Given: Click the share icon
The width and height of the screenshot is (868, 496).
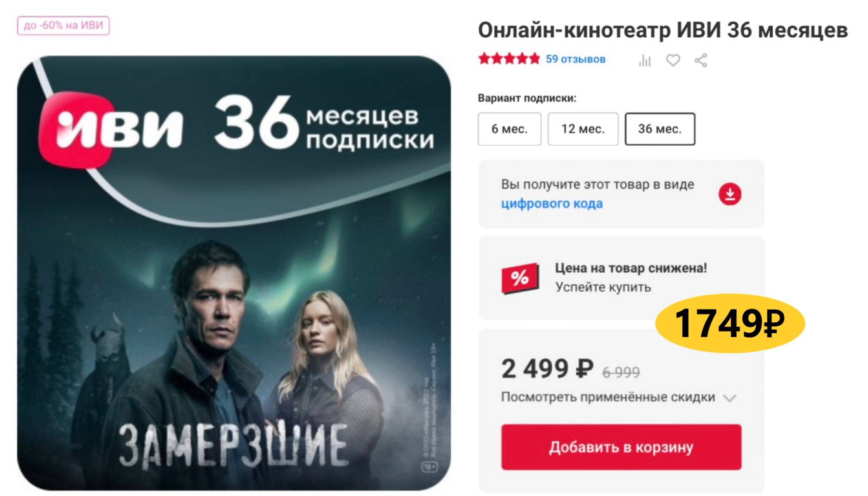Looking at the screenshot, I should click(x=701, y=60).
